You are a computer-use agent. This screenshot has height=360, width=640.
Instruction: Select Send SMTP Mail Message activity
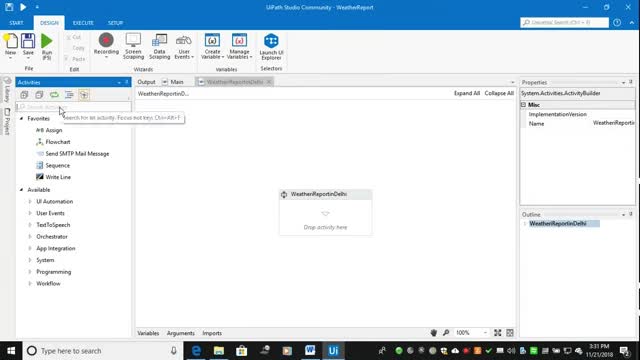(73, 154)
